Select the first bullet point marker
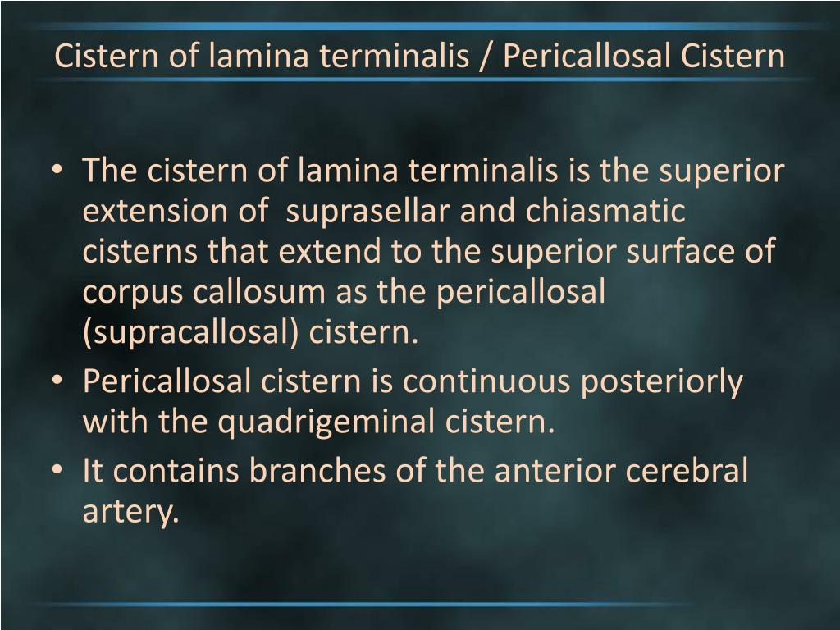The height and width of the screenshot is (630, 840). [57, 171]
